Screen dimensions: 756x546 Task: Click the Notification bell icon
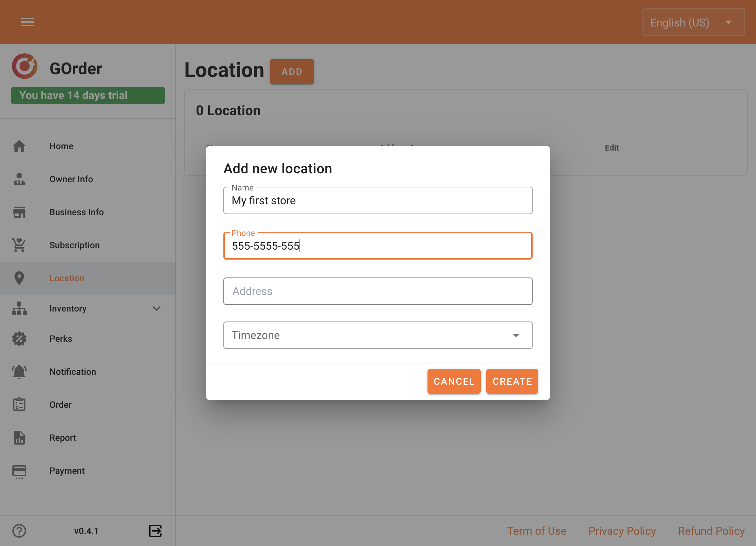19,372
